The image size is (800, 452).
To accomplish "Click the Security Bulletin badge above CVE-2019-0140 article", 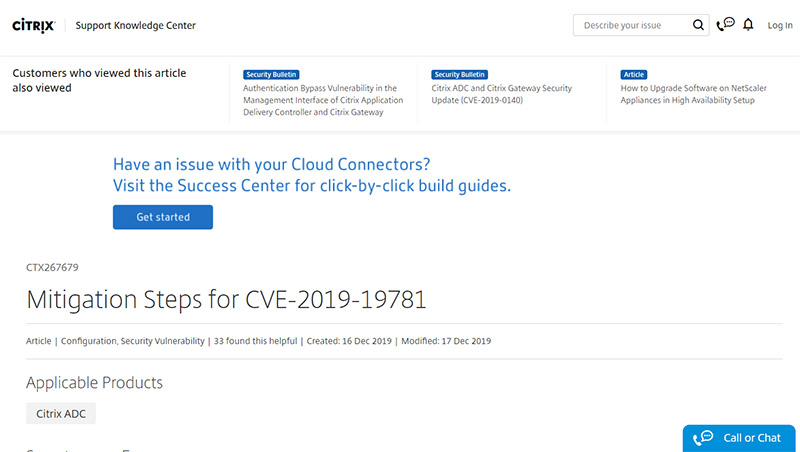I will 459,74.
